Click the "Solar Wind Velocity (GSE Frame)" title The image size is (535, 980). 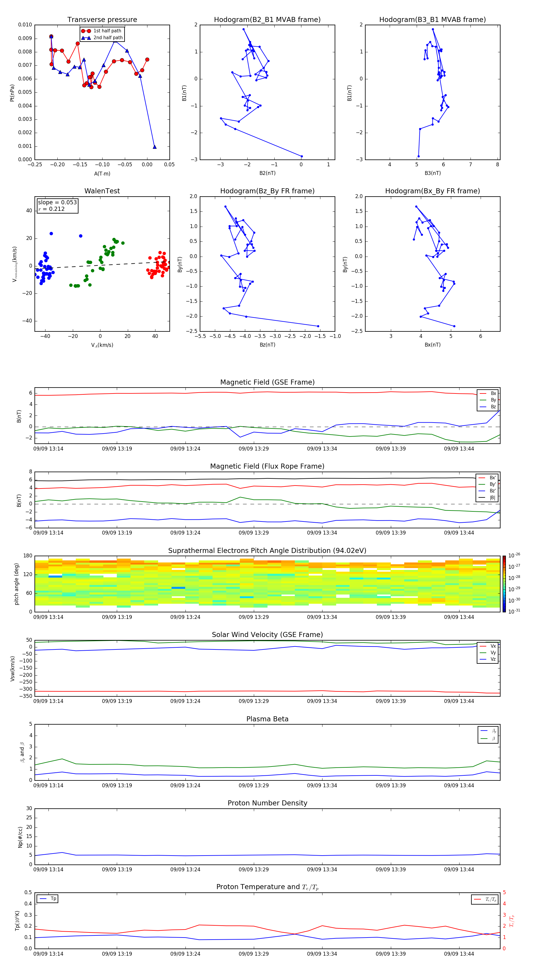click(x=267, y=635)
